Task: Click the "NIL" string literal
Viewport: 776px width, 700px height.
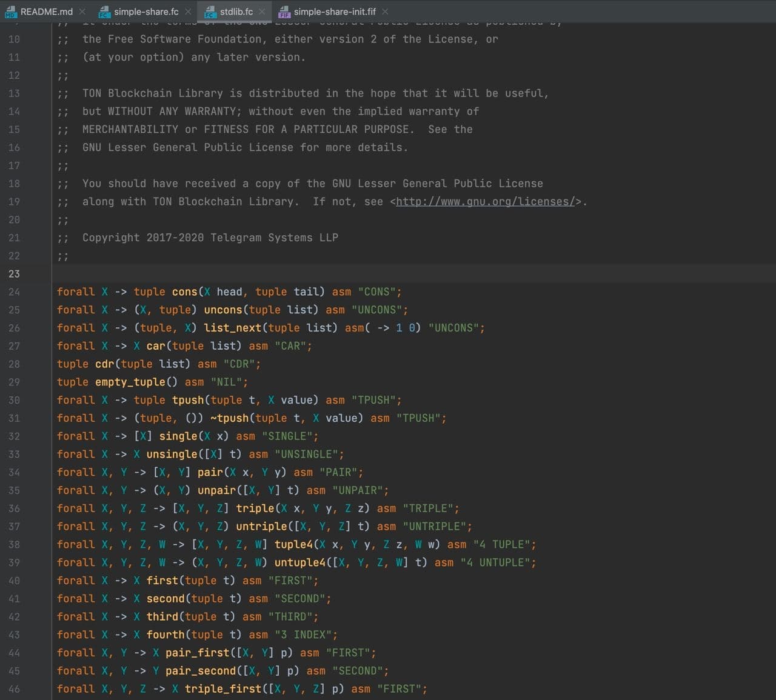Action: click(x=226, y=382)
